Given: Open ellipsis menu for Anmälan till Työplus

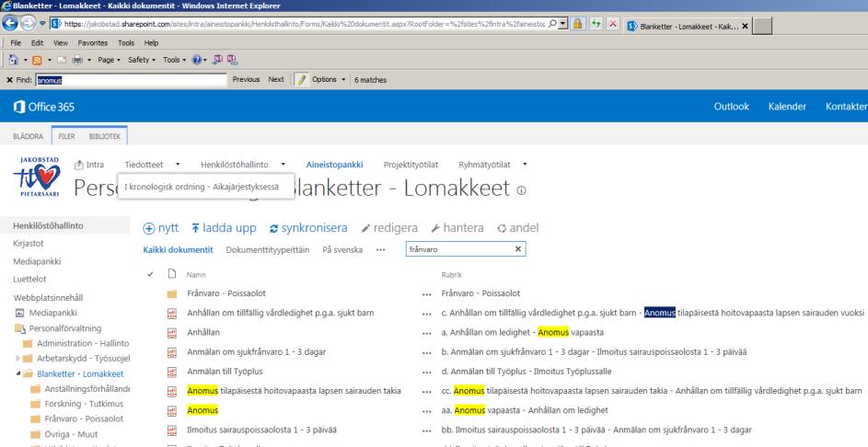Looking at the screenshot, I should [427, 372].
